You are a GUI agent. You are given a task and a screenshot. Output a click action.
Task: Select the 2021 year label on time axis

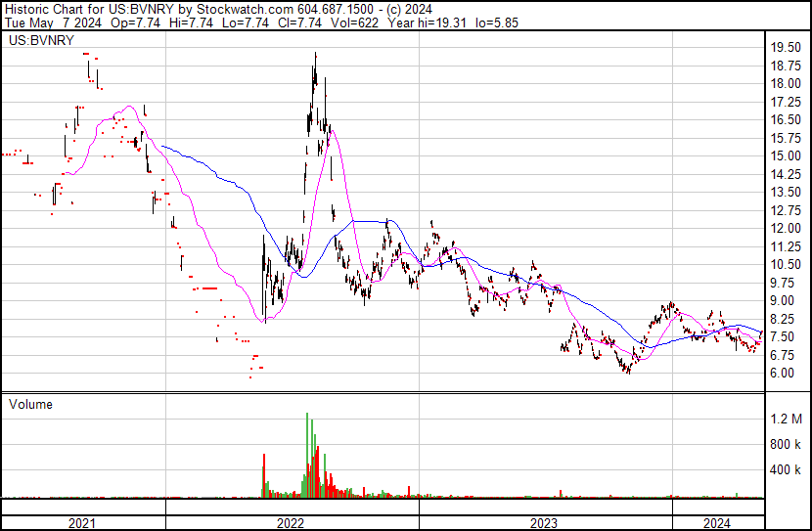pos(82,522)
